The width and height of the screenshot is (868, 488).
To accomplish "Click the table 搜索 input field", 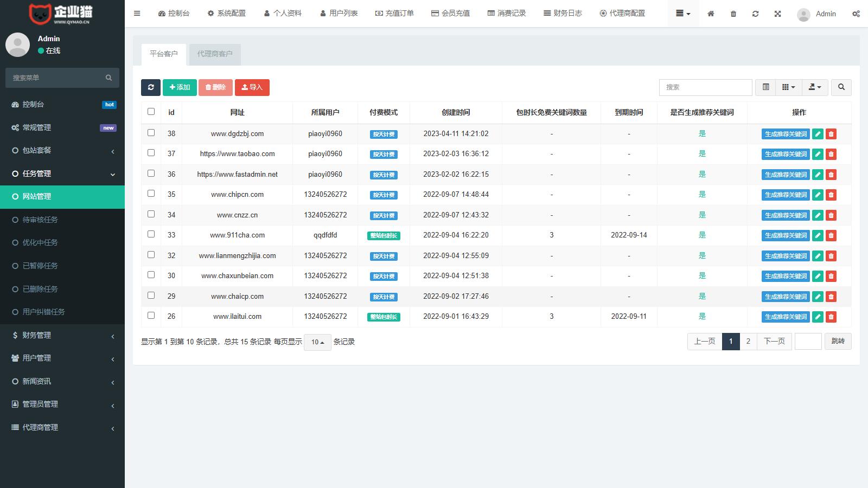I will coord(705,87).
